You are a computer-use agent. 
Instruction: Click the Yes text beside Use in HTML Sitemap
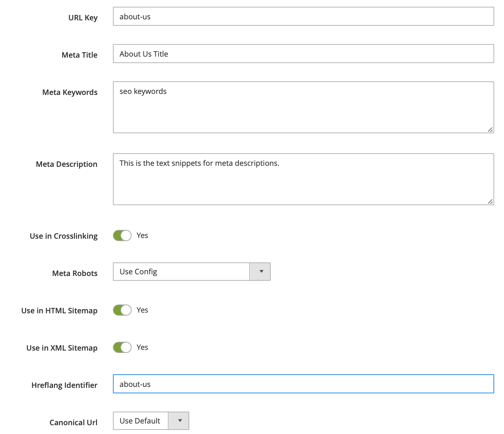(142, 310)
